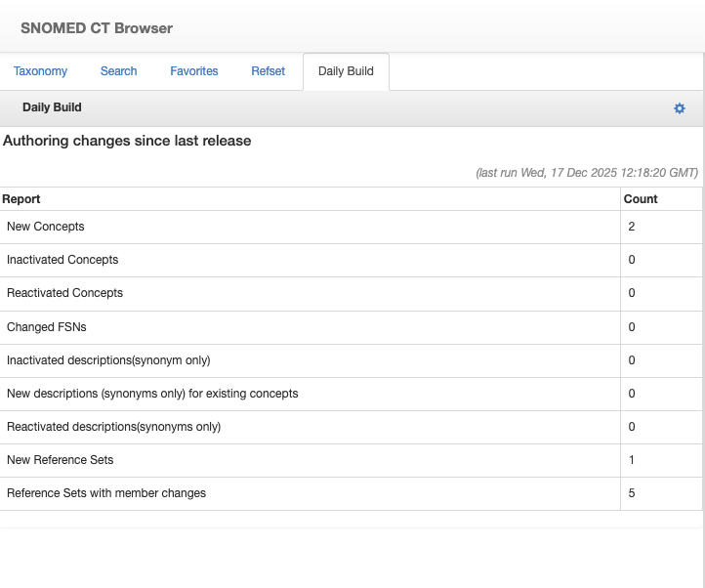This screenshot has width=705, height=588.
Task: Click the last run timestamp text
Action: [586, 173]
